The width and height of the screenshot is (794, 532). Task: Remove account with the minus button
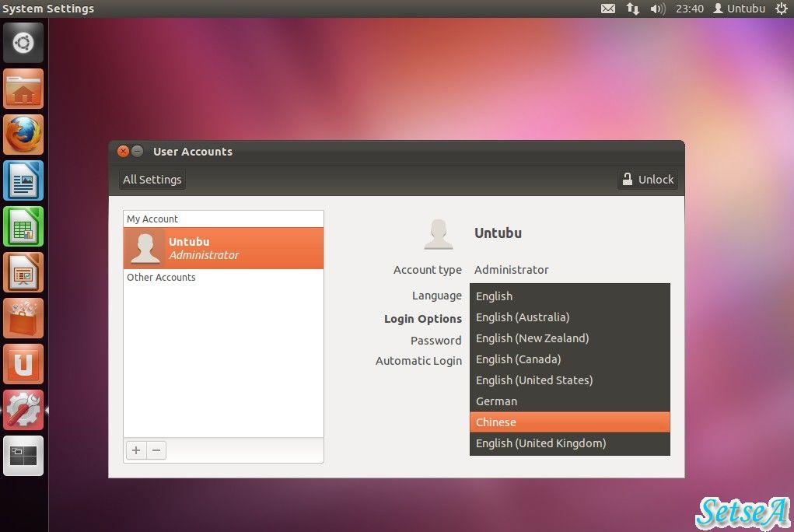pyautogui.click(x=156, y=450)
